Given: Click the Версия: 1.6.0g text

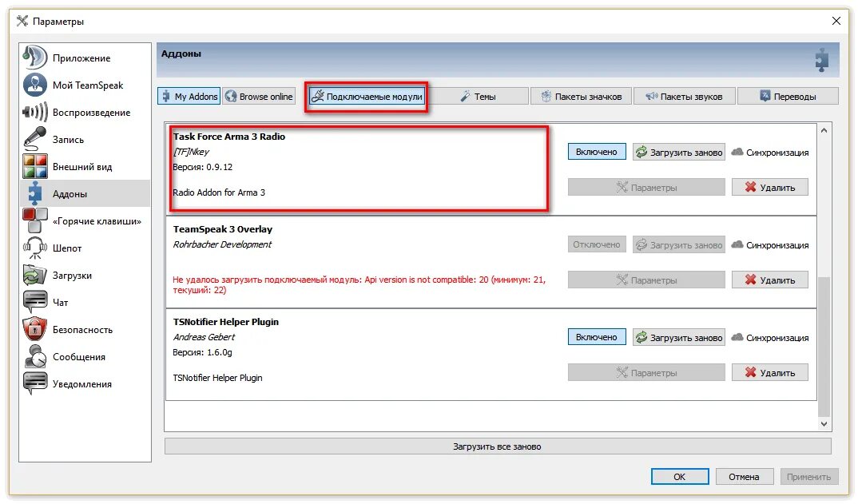Looking at the screenshot, I should tap(202, 352).
